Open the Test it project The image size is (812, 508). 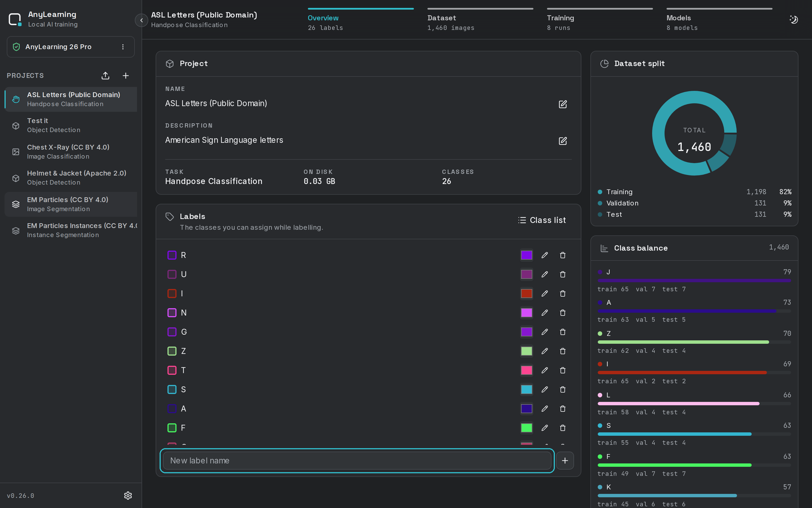(x=71, y=125)
